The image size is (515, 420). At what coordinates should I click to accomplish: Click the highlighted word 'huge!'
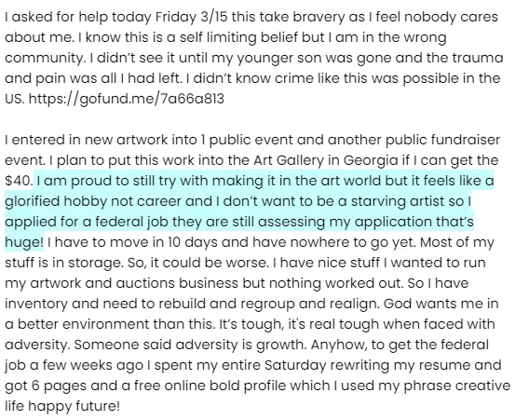point(24,242)
